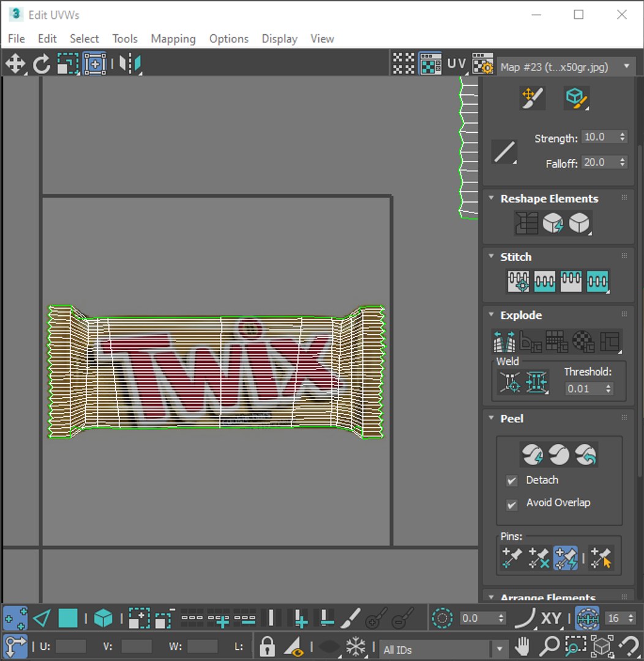644x661 pixels.
Task: Toggle Soft Selection circle button
Action: pyautogui.click(x=442, y=618)
